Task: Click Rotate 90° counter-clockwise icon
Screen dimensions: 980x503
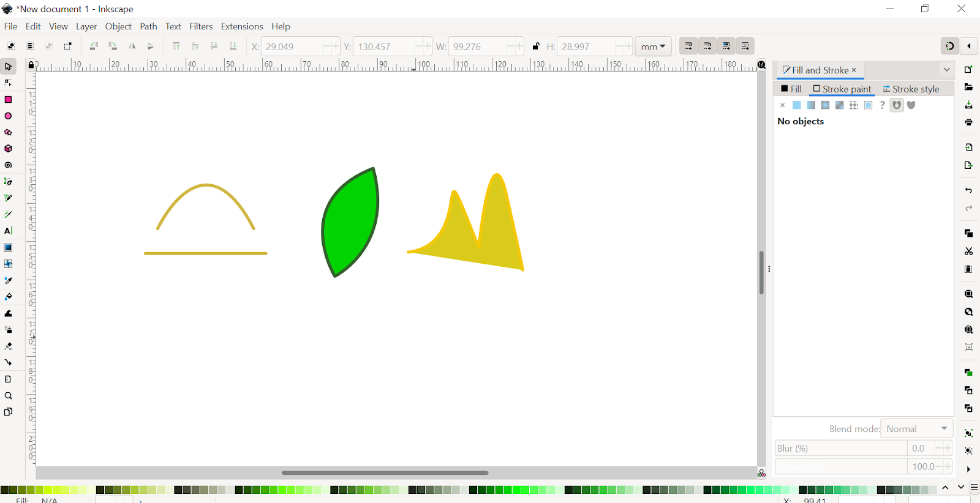Action: click(94, 47)
